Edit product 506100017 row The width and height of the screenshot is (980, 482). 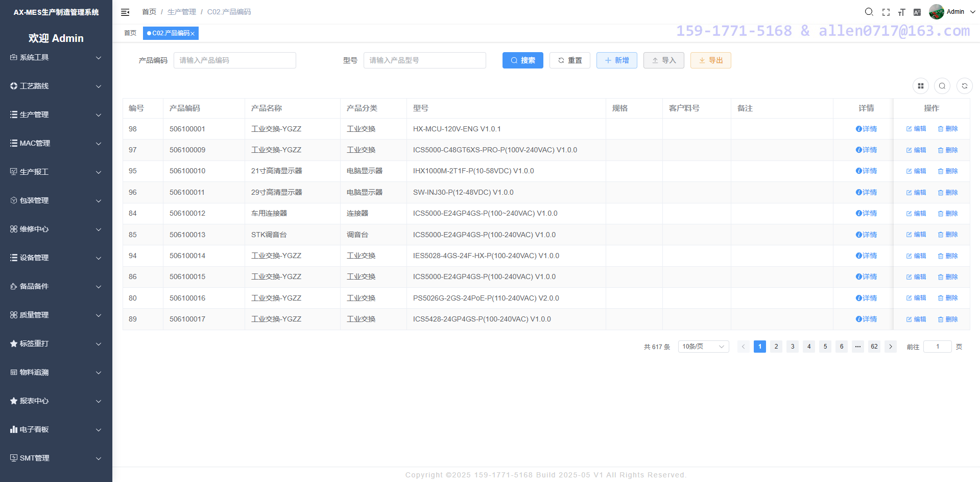click(x=916, y=319)
